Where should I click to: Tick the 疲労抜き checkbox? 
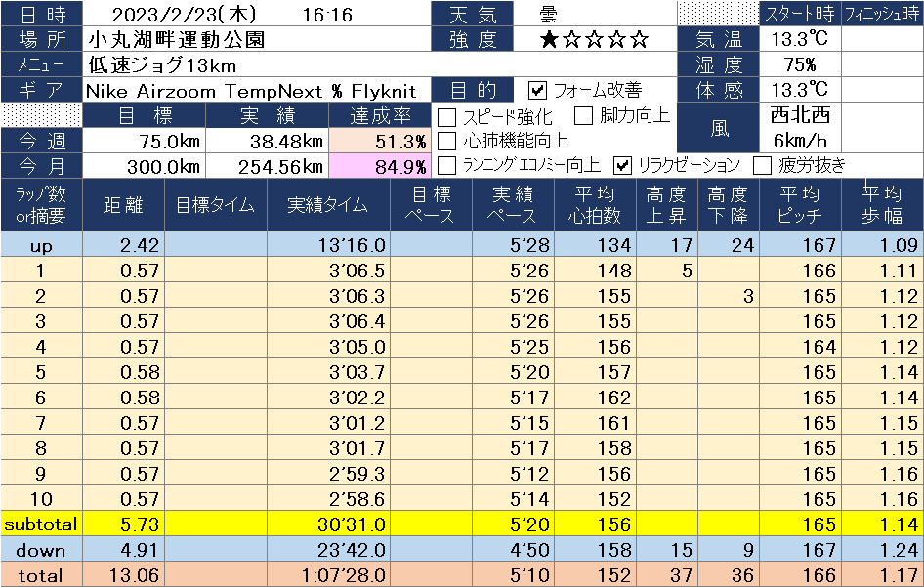762,165
